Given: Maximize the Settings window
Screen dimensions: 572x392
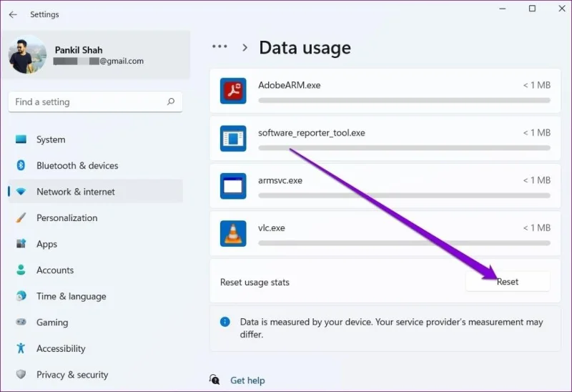Looking at the screenshot, I should 532,9.
